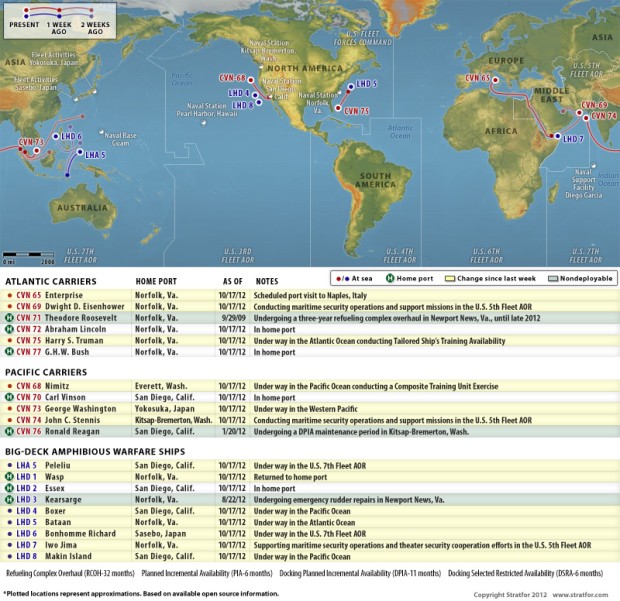Click the map scale bar marked 0 mi to 2000
Screen dimensions: 620x601
(28, 258)
